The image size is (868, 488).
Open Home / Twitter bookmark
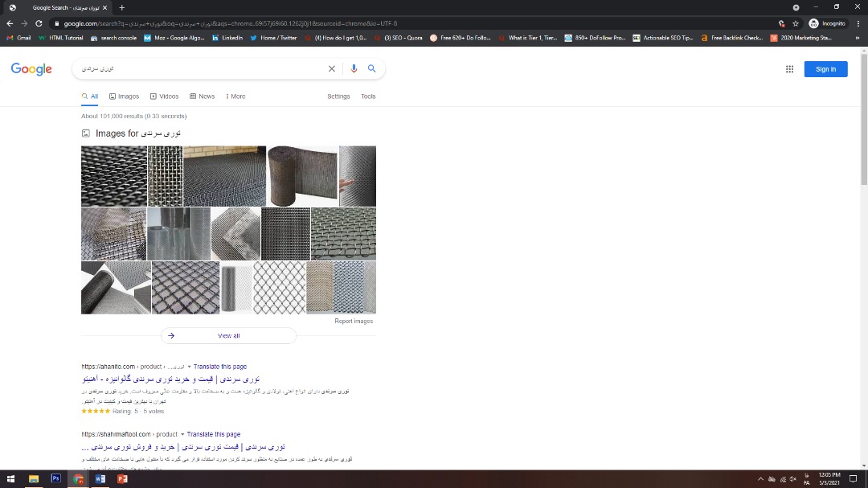273,38
